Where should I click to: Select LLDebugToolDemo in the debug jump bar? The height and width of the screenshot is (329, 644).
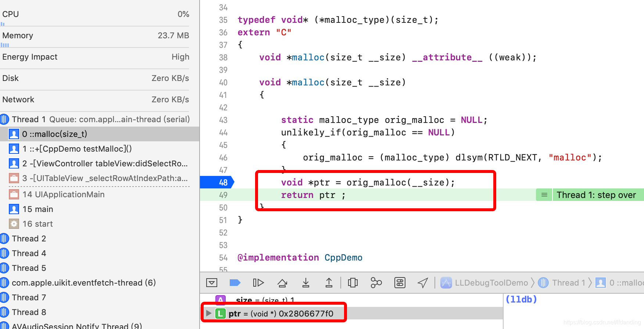(x=484, y=283)
